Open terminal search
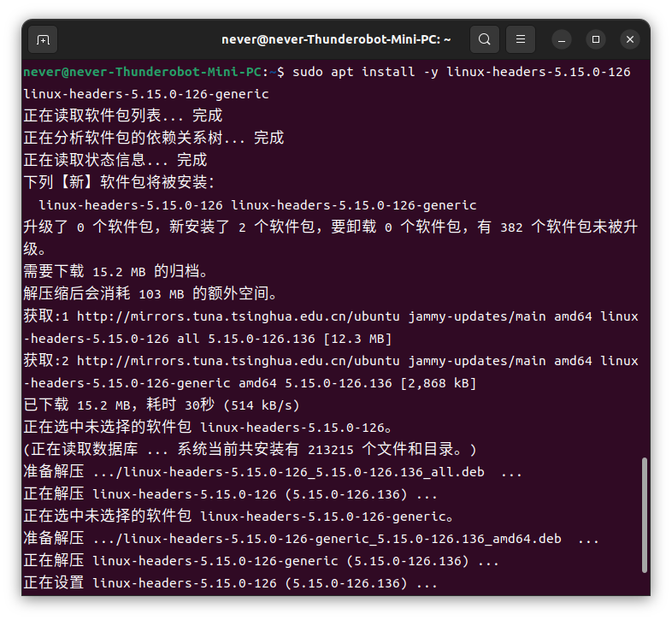Viewport: 672px width, 620px height. pos(484,39)
